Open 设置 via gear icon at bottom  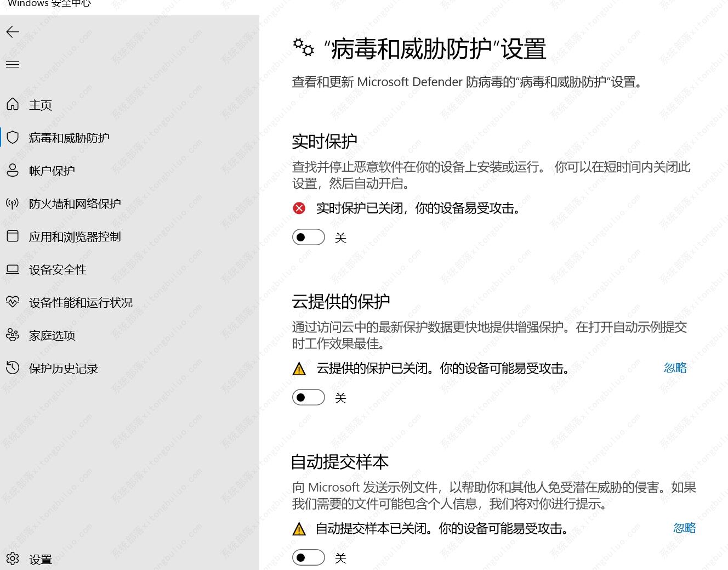13,558
